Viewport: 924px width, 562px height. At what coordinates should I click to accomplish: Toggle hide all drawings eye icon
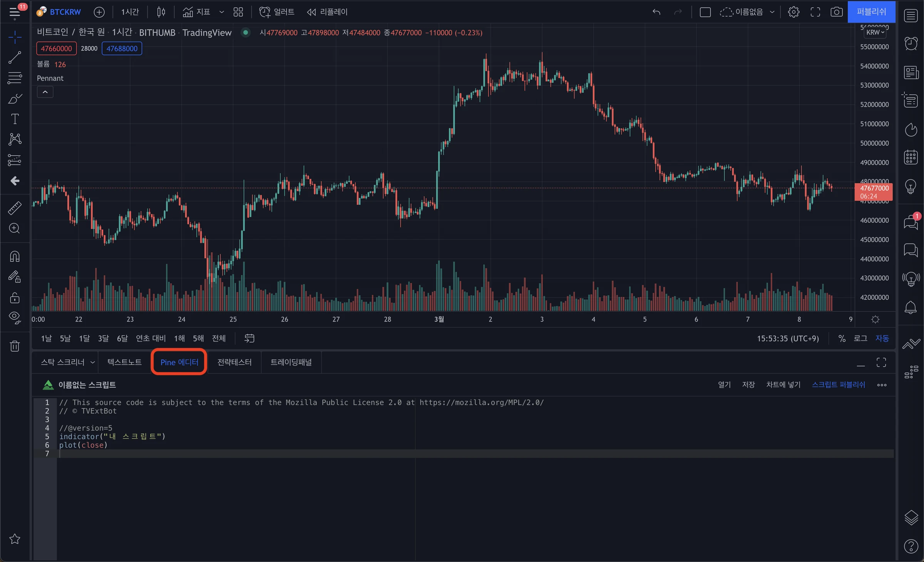(x=15, y=317)
